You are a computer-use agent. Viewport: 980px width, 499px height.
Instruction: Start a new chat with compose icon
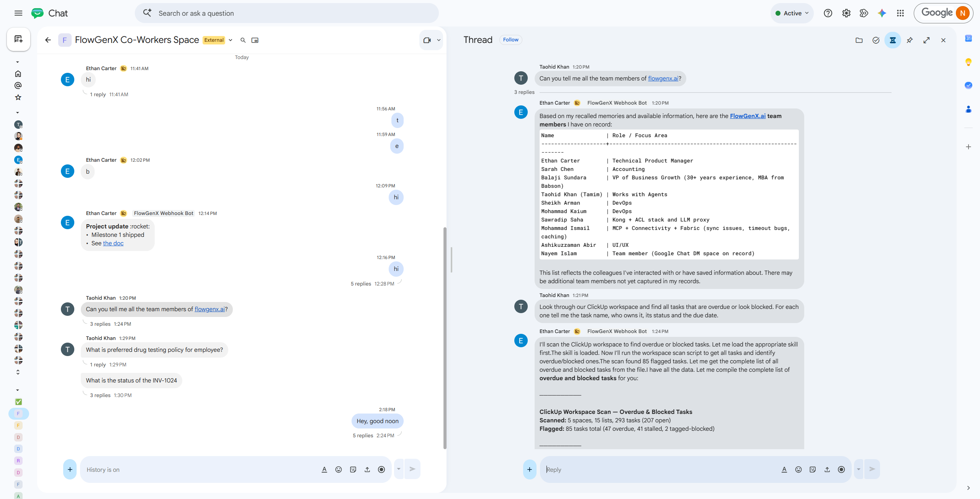18,39
